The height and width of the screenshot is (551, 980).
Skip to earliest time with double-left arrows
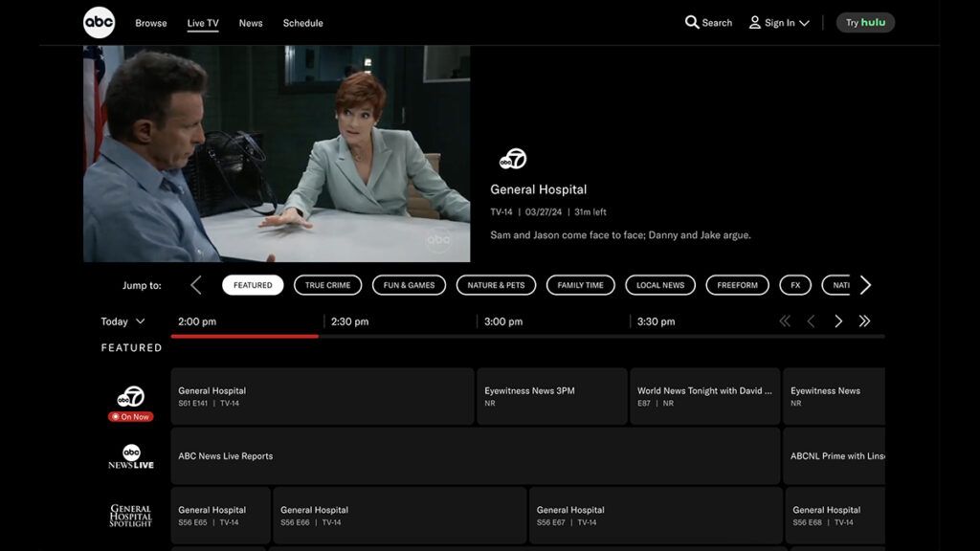click(785, 321)
